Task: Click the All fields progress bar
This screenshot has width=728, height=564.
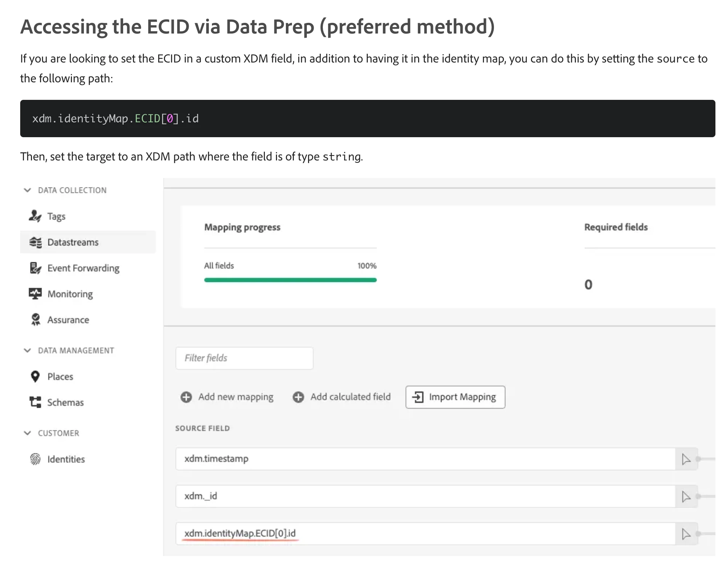Action: coord(290,280)
